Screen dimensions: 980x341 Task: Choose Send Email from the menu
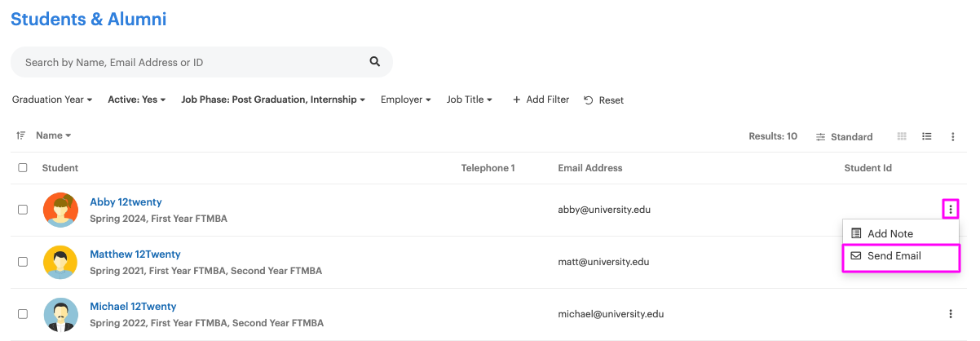coord(894,256)
